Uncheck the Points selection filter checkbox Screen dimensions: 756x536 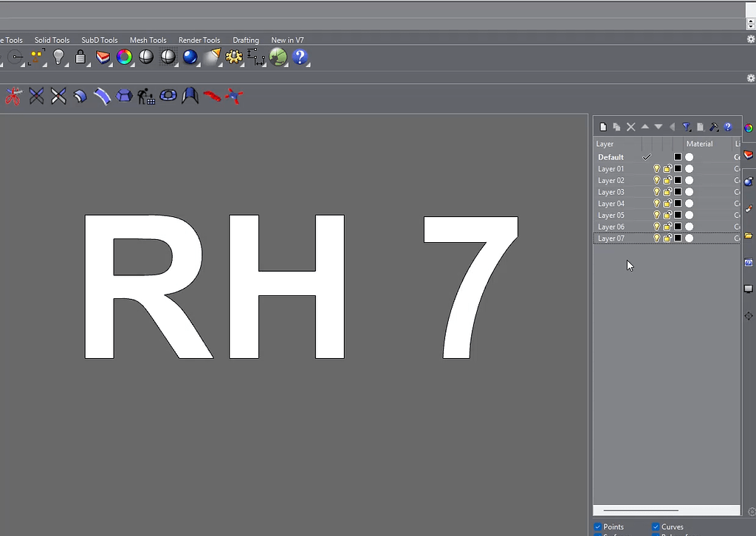tap(597, 527)
